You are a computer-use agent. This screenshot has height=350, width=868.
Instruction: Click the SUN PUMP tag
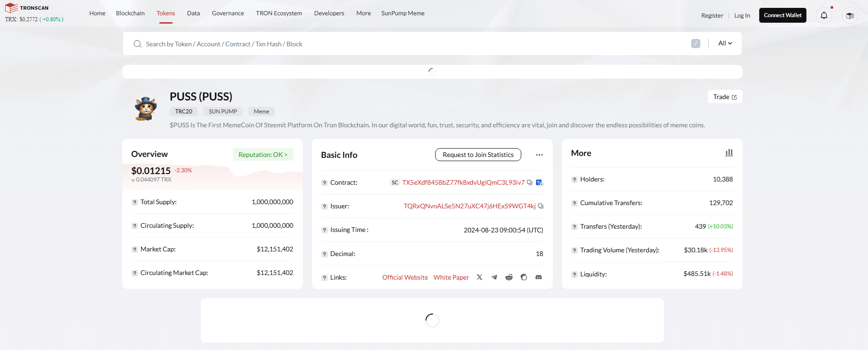(223, 112)
